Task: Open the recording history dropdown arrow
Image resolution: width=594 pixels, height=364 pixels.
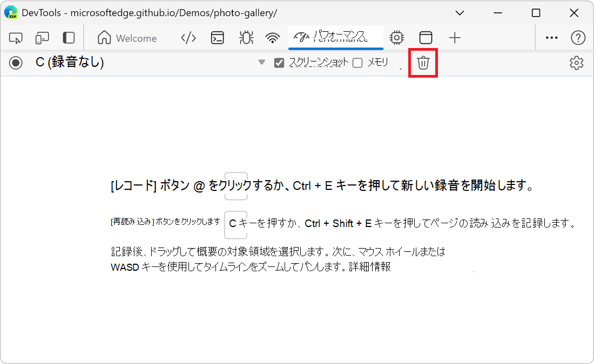Action: (261, 63)
